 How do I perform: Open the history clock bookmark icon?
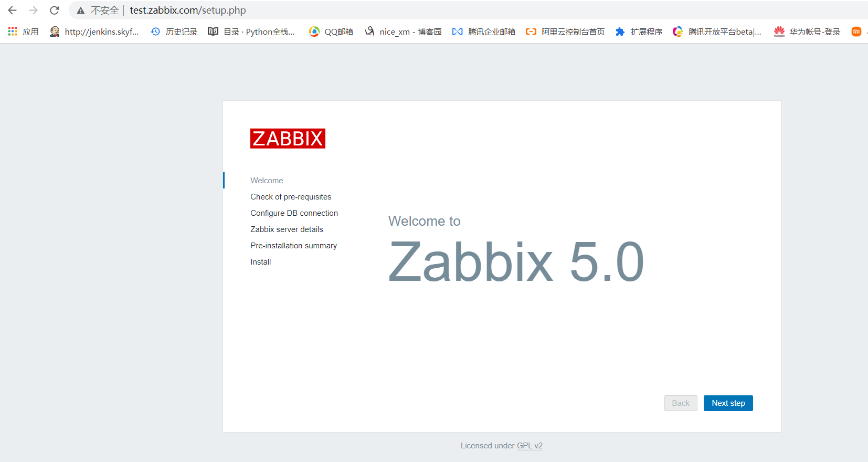(155, 31)
